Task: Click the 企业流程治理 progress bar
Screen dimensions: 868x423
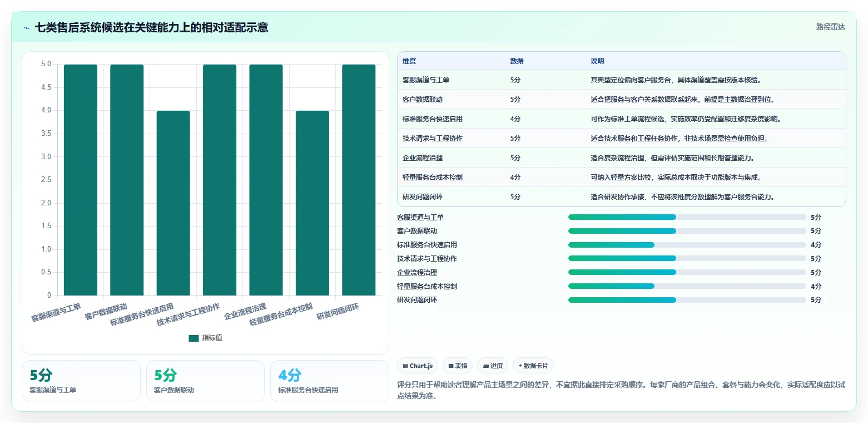Action: [x=687, y=272]
